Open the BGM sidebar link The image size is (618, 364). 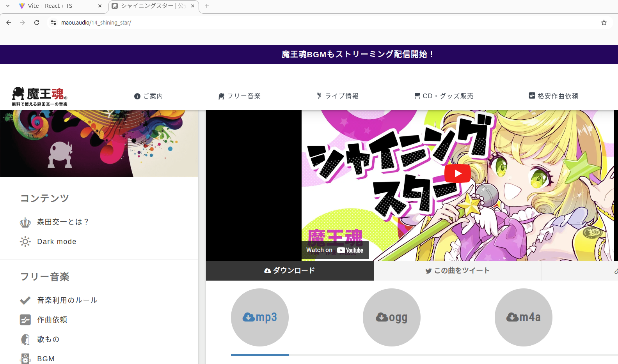coord(46,359)
